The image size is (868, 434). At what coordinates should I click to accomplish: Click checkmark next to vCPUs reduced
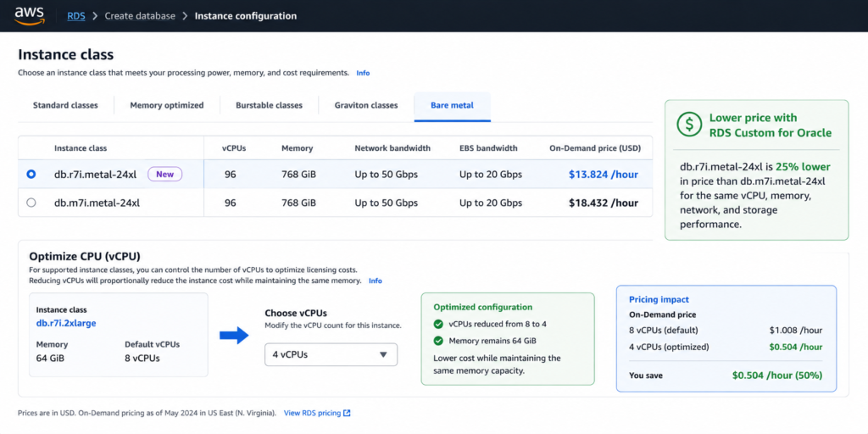[438, 325]
